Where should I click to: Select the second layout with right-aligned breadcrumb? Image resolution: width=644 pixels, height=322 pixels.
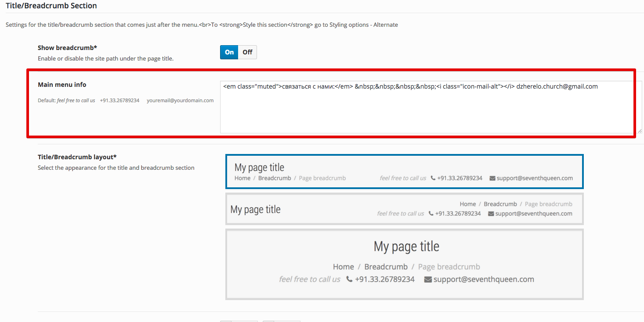405,209
